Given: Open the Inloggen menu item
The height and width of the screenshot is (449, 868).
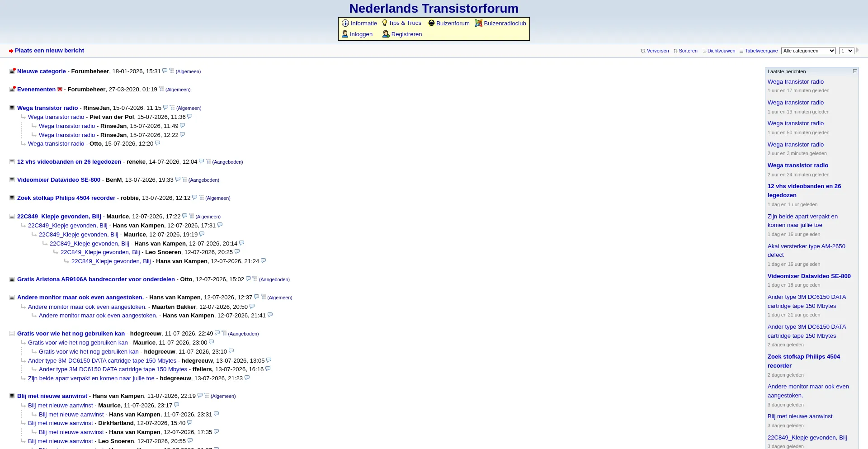Looking at the screenshot, I should 361,34.
